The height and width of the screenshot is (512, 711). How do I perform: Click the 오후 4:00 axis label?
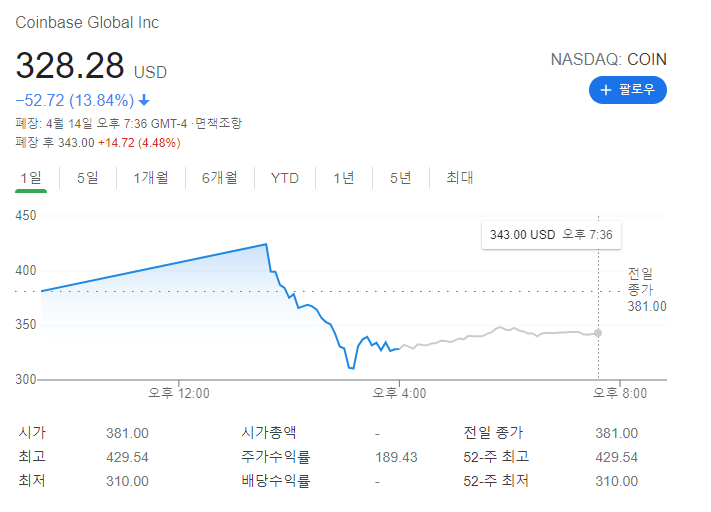[x=399, y=393]
